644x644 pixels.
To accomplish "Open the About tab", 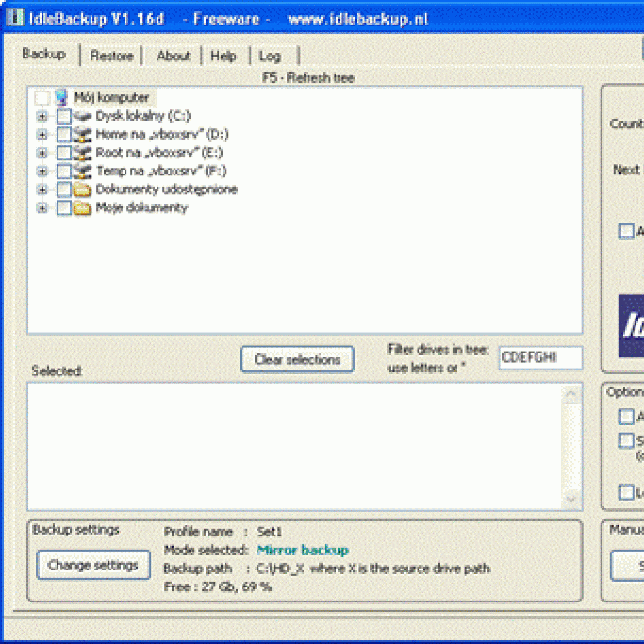I will [x=173, y=55].
